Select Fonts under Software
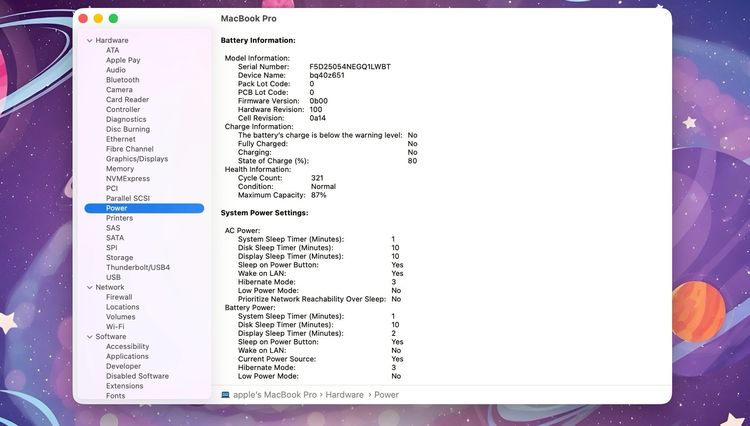 pos(115,396)
